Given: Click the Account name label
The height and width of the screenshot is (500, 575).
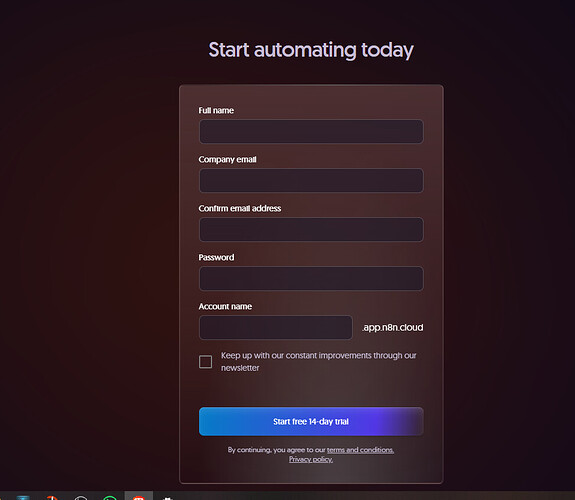Looking at the screenshot, I should (225, 306).
